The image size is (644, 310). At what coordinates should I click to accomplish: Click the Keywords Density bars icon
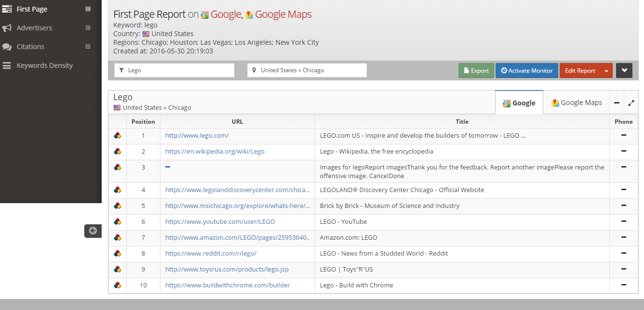click(7, 65)
